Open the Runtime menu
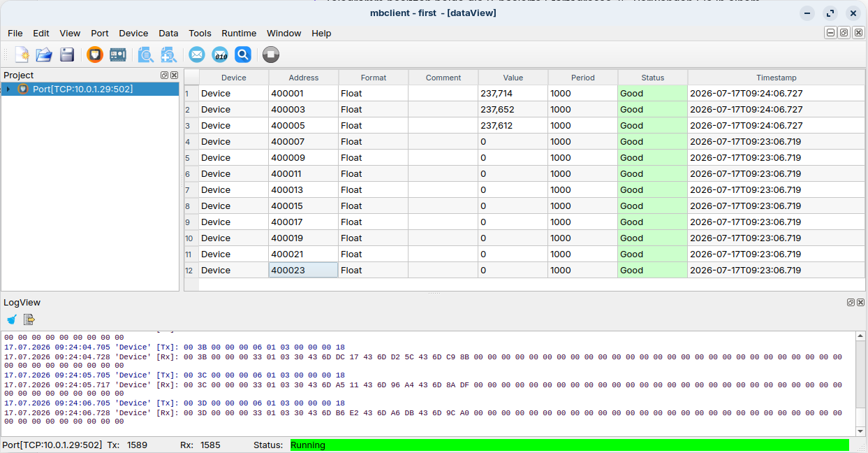This screenshot has width=868, height=453. (239, 33)
